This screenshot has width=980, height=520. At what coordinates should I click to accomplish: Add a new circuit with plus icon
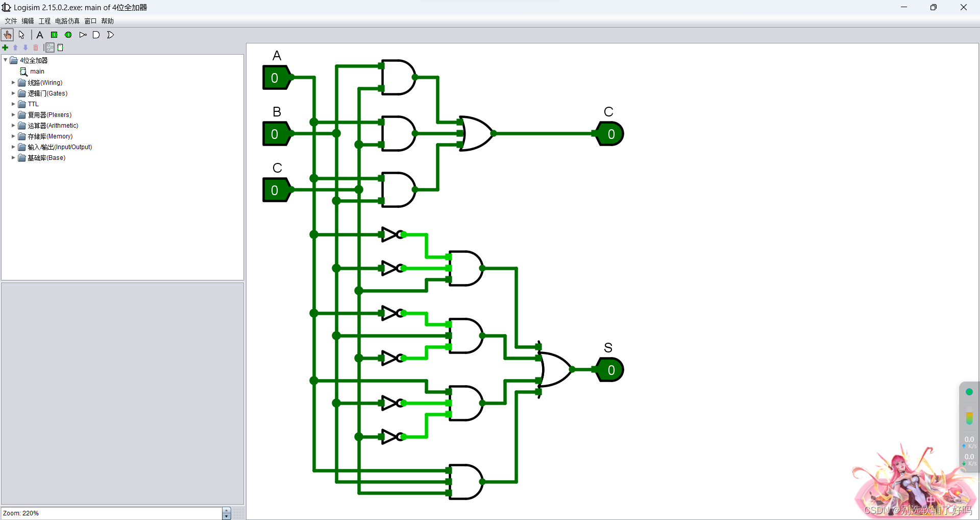click(6, 48)
